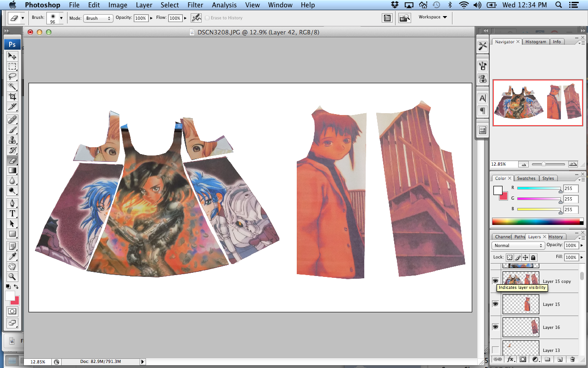Open Adobe Bridge from options bar

(x=404, y=18)
